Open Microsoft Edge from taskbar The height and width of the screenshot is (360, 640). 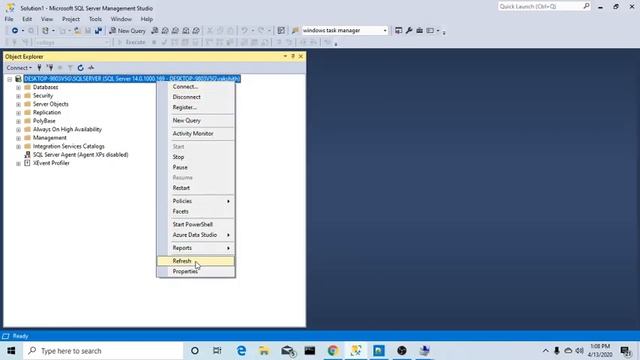point(241,351)
